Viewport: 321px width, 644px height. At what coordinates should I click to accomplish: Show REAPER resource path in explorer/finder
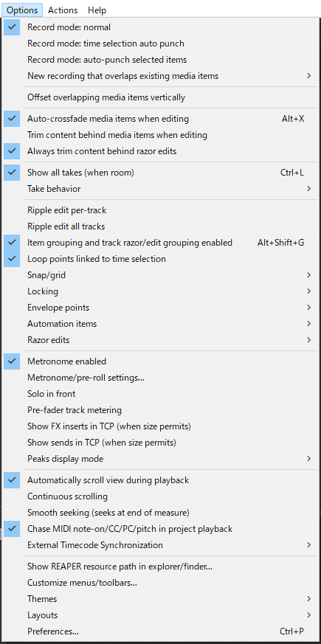160,567
